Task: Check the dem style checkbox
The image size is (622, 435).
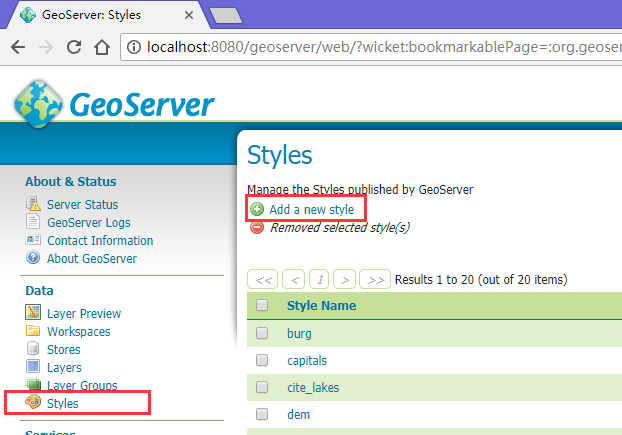Action: pyautogui.click(x=262, y=414)
